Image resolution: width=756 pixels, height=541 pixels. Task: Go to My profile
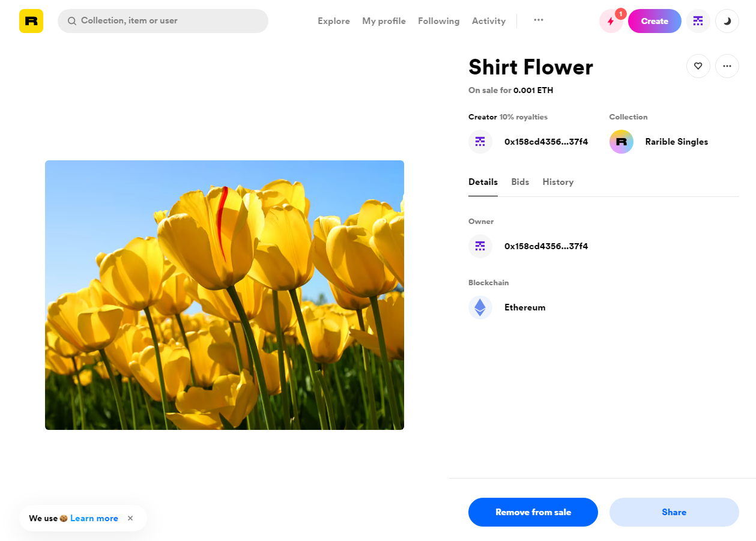tap(384, 21)
